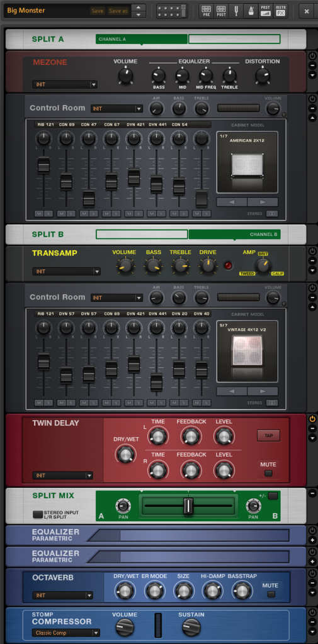This screenshot has width=318, height=644.
Task: Show next cabinet after American 2x12
Action: pos(263,202)
